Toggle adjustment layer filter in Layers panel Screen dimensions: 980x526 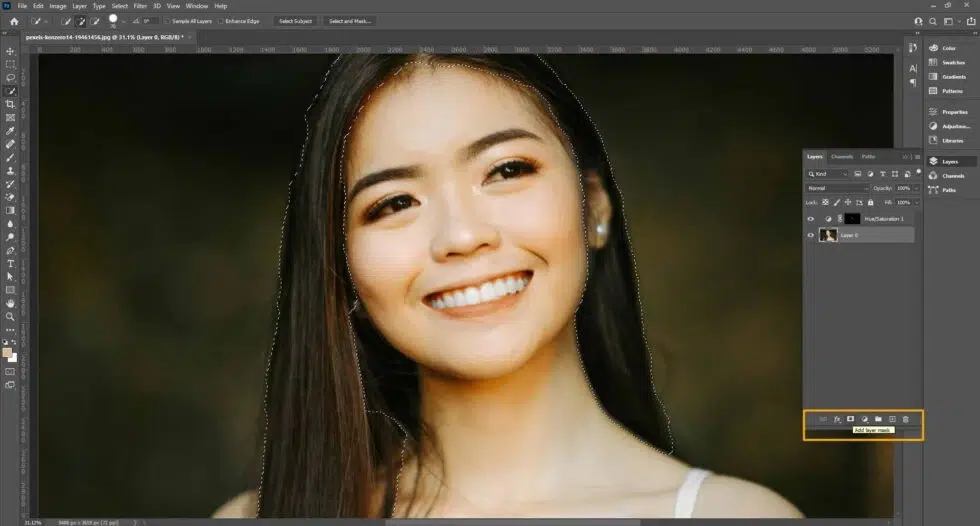click(870, 174)
